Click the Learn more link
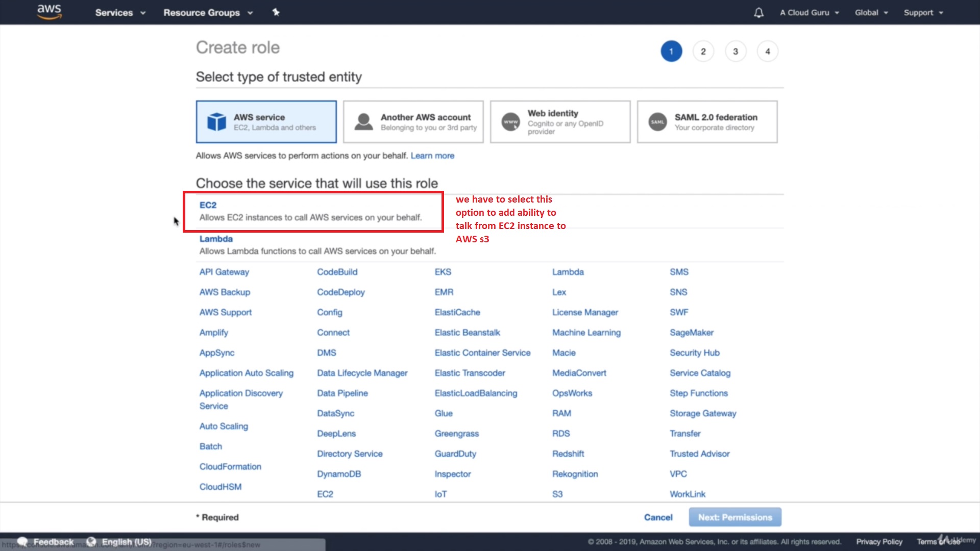Viewport: 980px width, 551px height. [432, 156]
